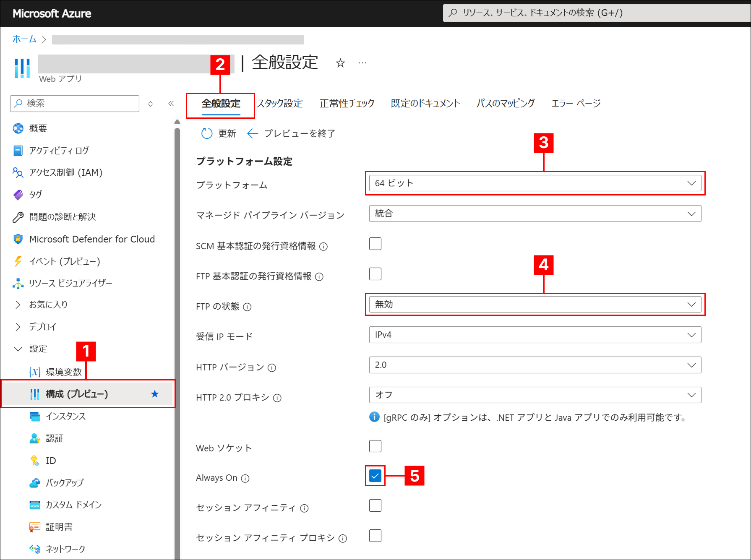Enable the Web ソケット checkbox
Image resolution: width=751 pixels, height=560 pixels.
pos(375,446)
